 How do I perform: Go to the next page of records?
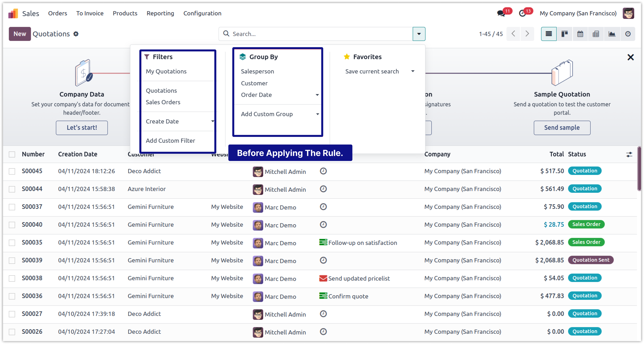click(527, 34)
